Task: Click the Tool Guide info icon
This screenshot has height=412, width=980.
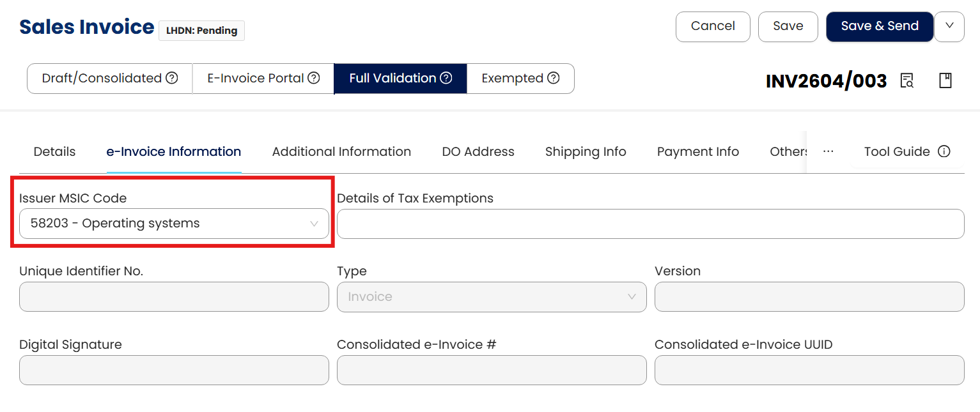Action: [944, 151]
